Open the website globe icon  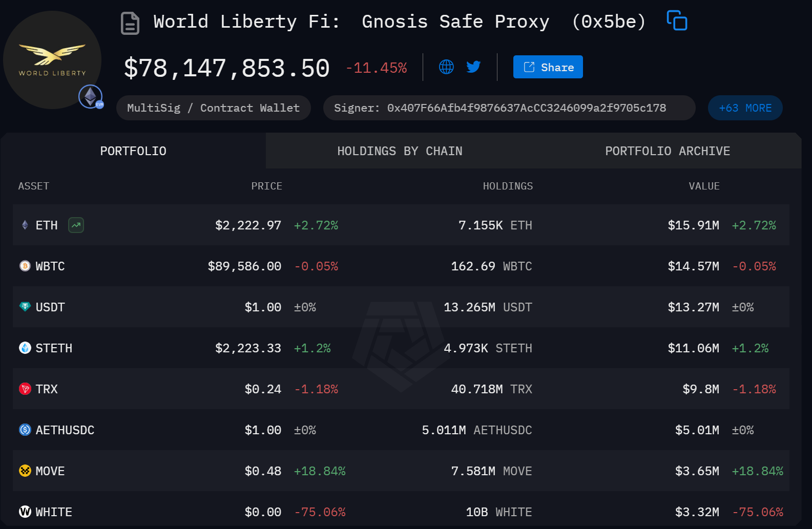[446, 67]
